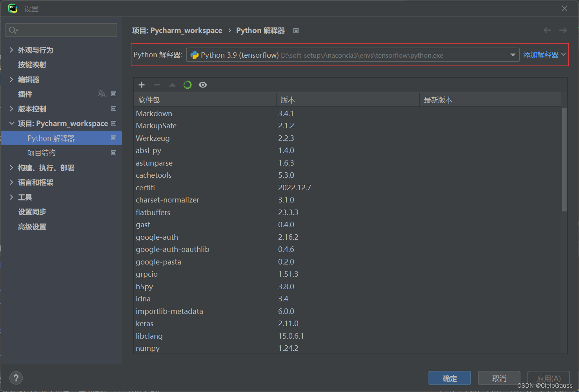Screen dimensions: 579x392
Task: Click the project-level icon beside 插件
Action: point(114,94)
